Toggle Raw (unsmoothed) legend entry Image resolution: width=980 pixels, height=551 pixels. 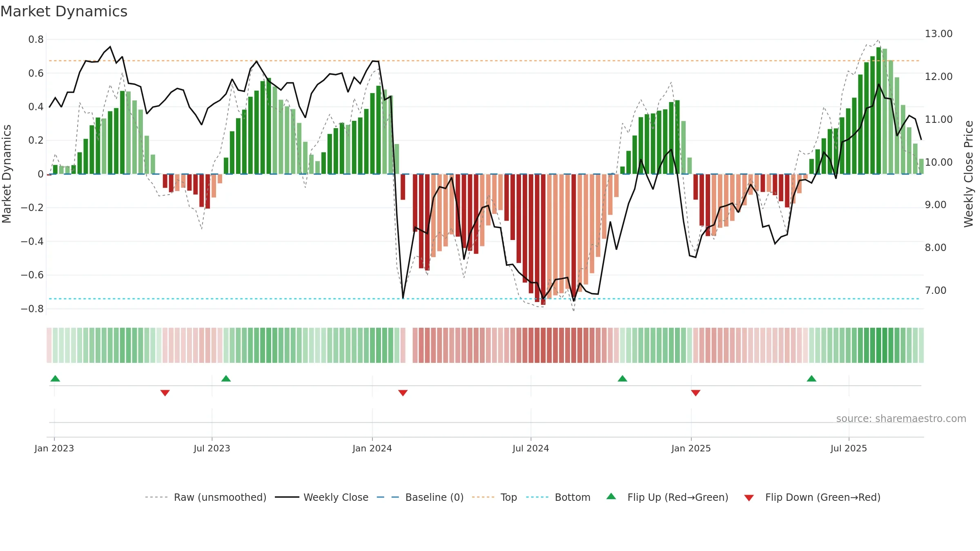205,497
